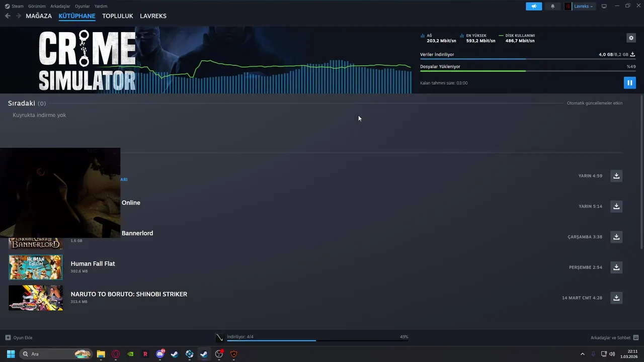Go back with the left arrow
This screenshot has height=362, width=644.
(x=8, y=16)
